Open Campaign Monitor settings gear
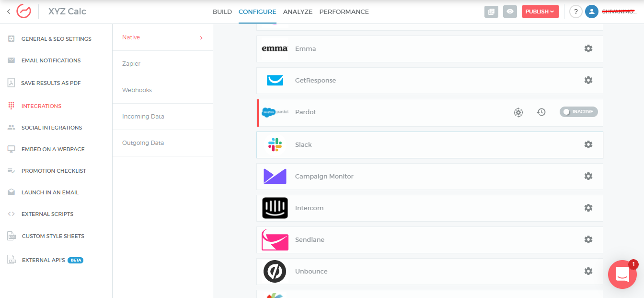Image resolution: width=644 pixels, height=298 pixels. pos(588,176)
